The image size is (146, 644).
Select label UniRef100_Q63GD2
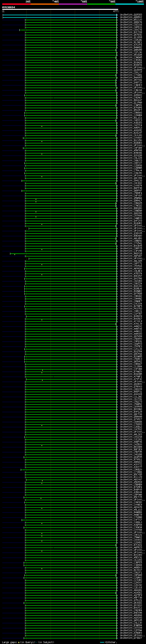point(131,603)
